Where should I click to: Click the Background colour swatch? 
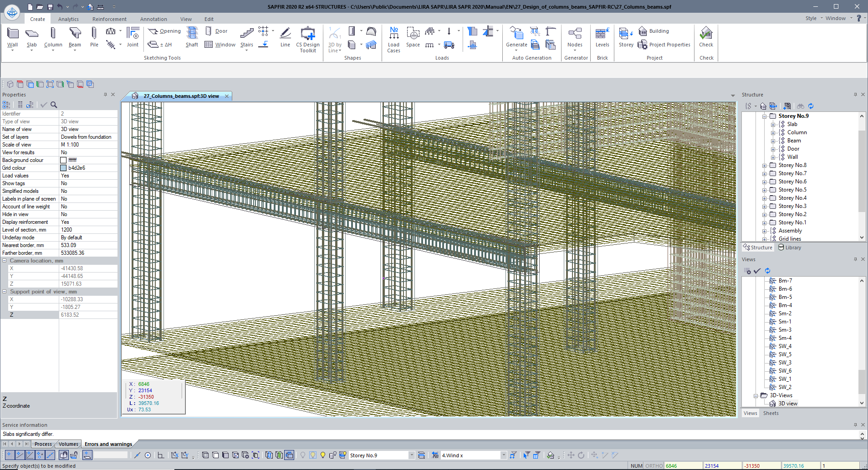[x=63, y=160]
